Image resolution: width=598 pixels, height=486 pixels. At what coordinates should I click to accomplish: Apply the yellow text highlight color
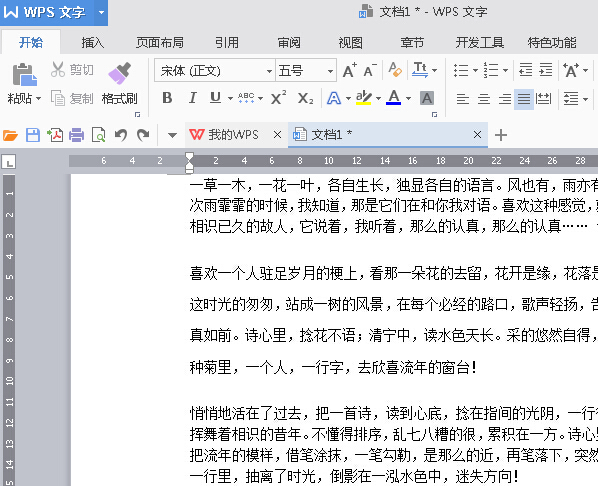(363, 98)
